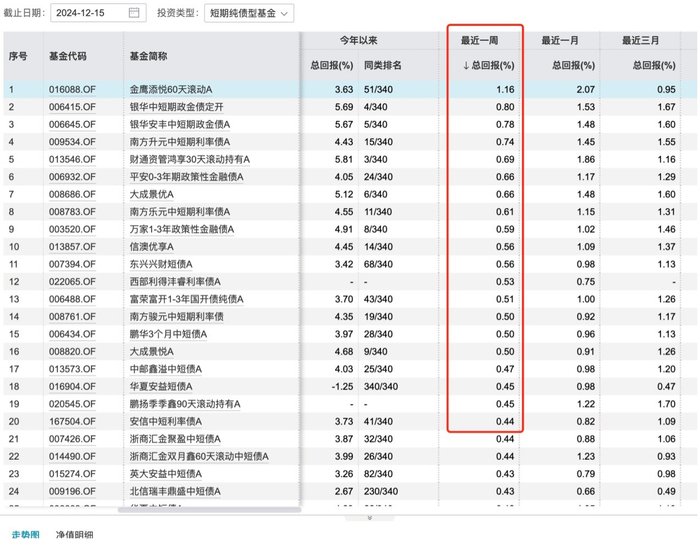Open fund name 东兴兴财短债A
The width and height of the screenshot is (700, 540).
161,264
